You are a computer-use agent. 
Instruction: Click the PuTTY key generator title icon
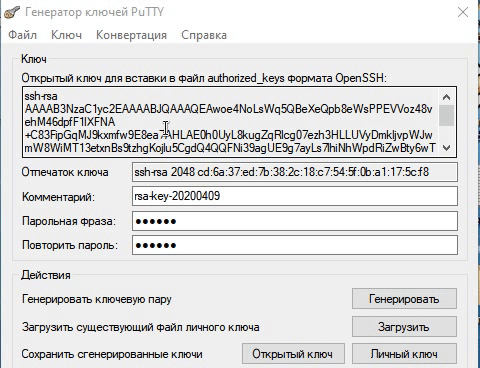12,12
